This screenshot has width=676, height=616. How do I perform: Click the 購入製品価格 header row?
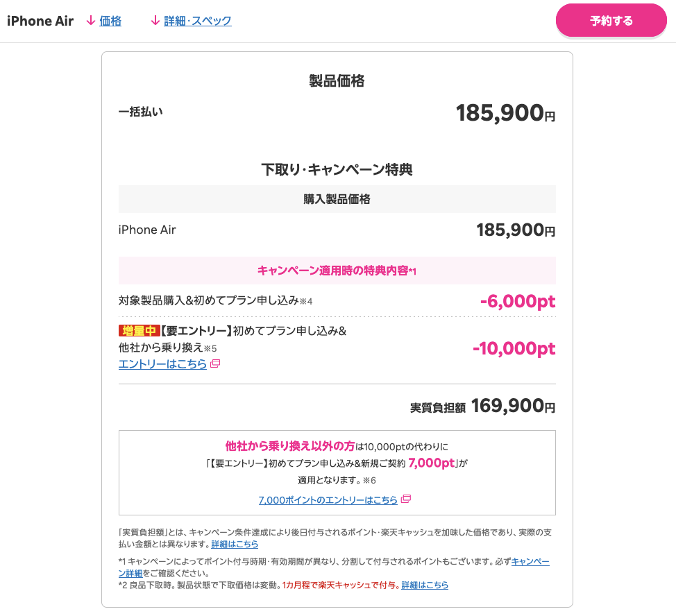(337, 199)
